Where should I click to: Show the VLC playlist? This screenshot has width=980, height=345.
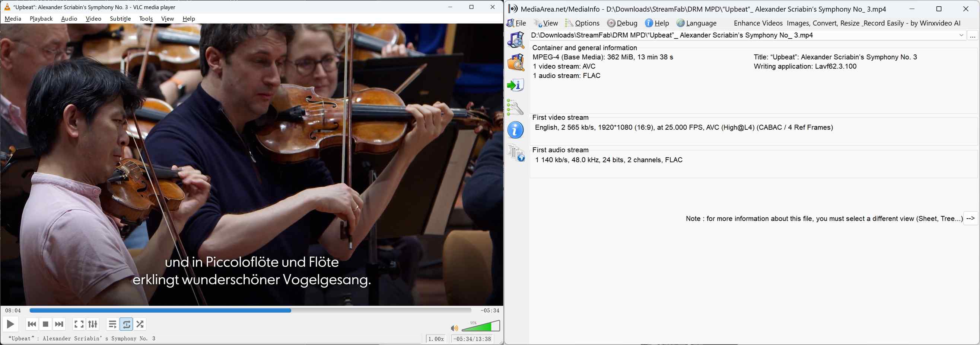112,324
